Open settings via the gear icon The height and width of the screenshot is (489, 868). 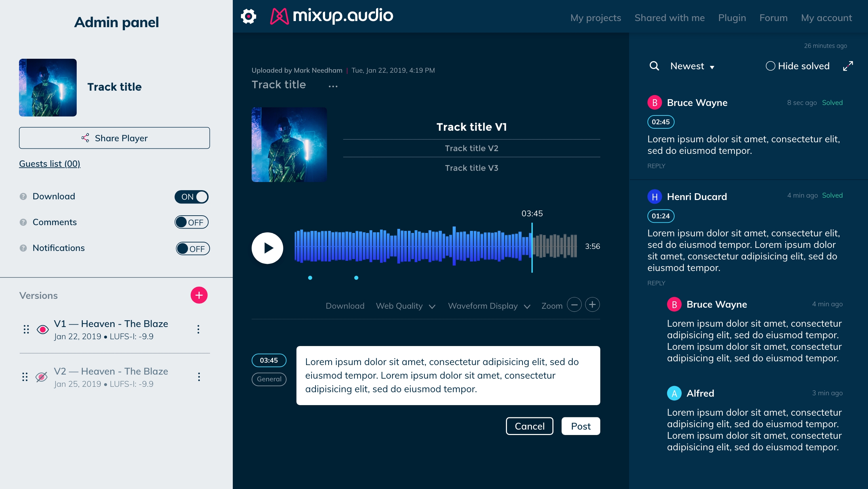pos(248,16)
